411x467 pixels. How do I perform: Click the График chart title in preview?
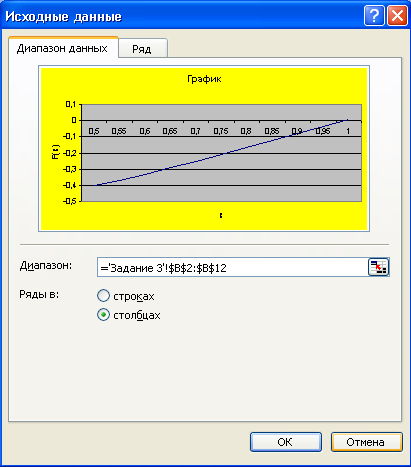(x=204, y=79)
